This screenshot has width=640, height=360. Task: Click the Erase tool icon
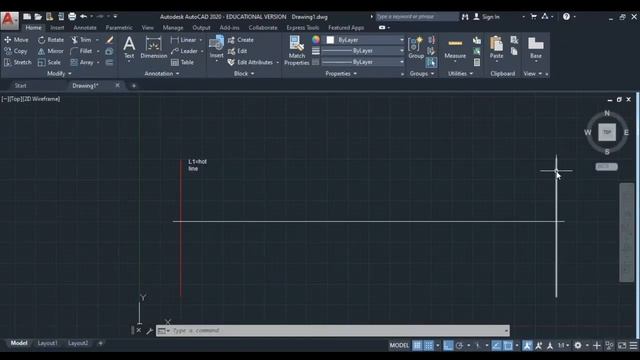(x=109, y=40)
